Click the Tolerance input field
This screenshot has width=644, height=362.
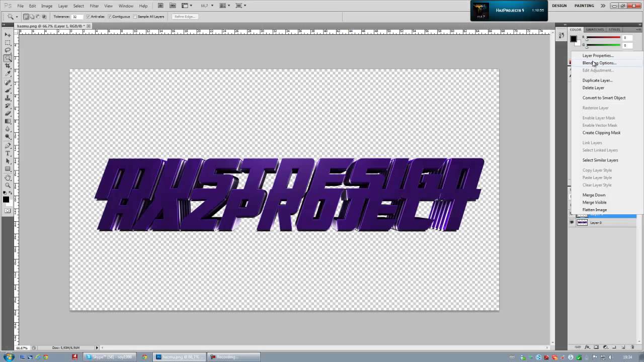tap(77, 17)
